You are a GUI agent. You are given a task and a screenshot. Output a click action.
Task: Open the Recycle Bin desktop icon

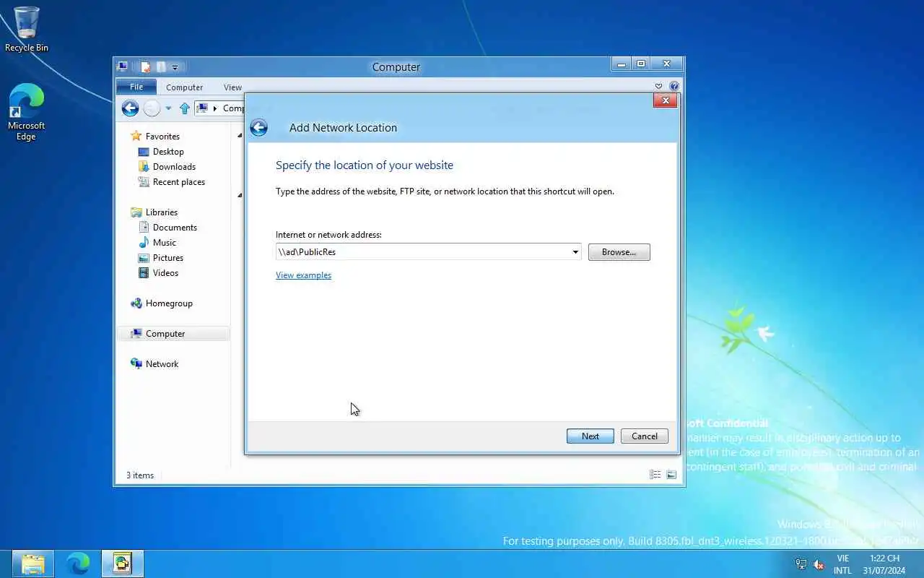click(27, 30)
